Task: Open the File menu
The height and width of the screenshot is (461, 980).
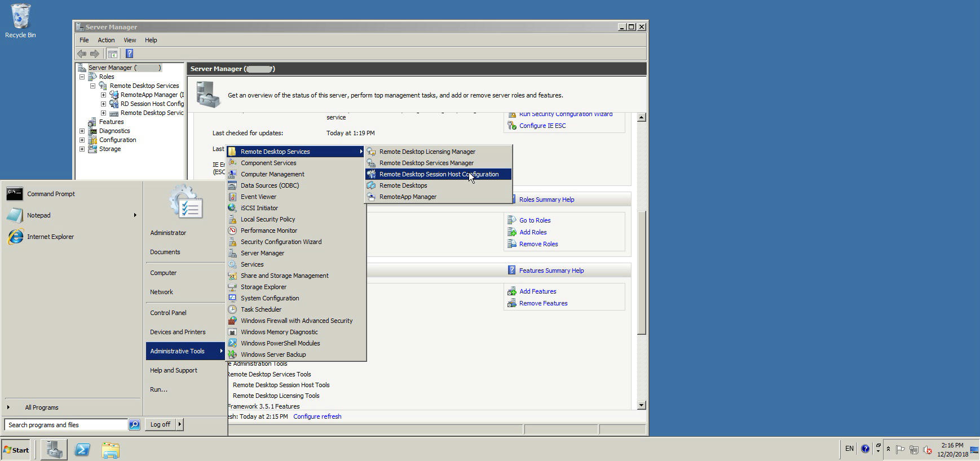Action: tap(84, 40)
